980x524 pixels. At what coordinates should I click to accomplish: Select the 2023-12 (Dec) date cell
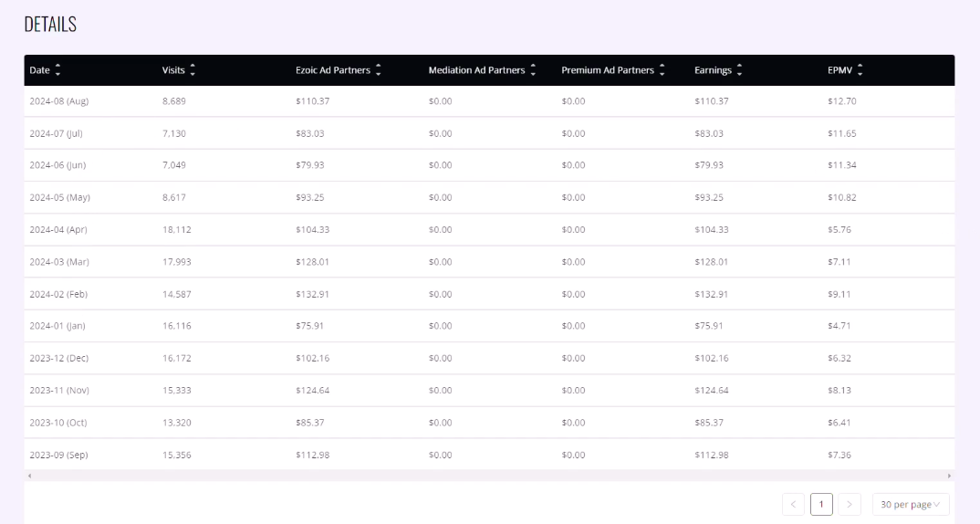(58, 358)
